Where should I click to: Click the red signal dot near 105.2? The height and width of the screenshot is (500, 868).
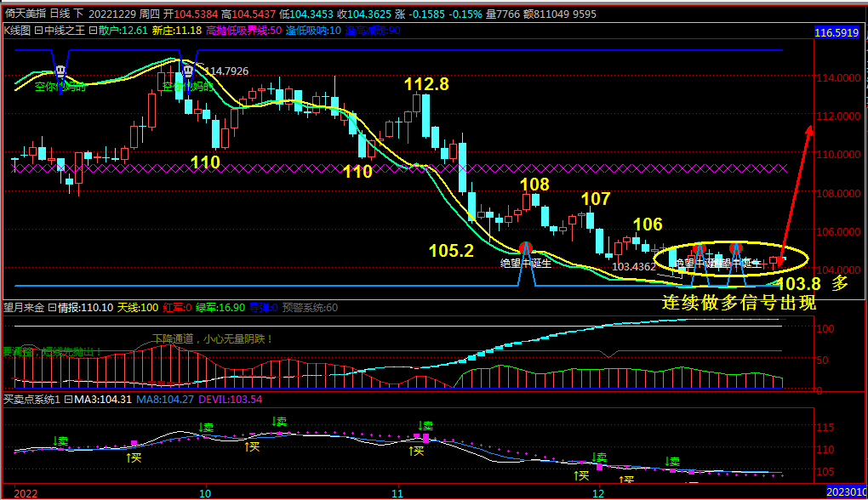[x=526, y=248]
